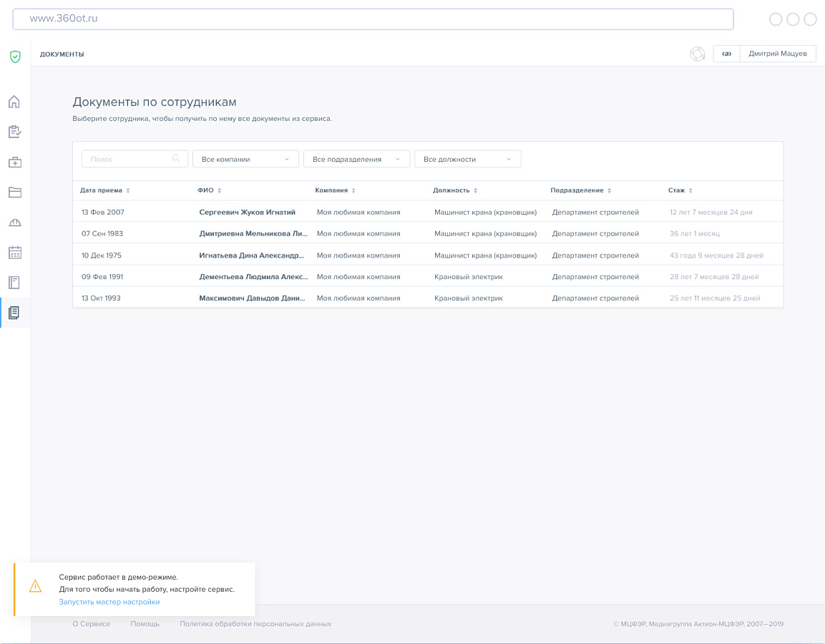Sort by Подразделение using its arrows
The width and height of the screenshot is (825, 644).
pos(610,190)
